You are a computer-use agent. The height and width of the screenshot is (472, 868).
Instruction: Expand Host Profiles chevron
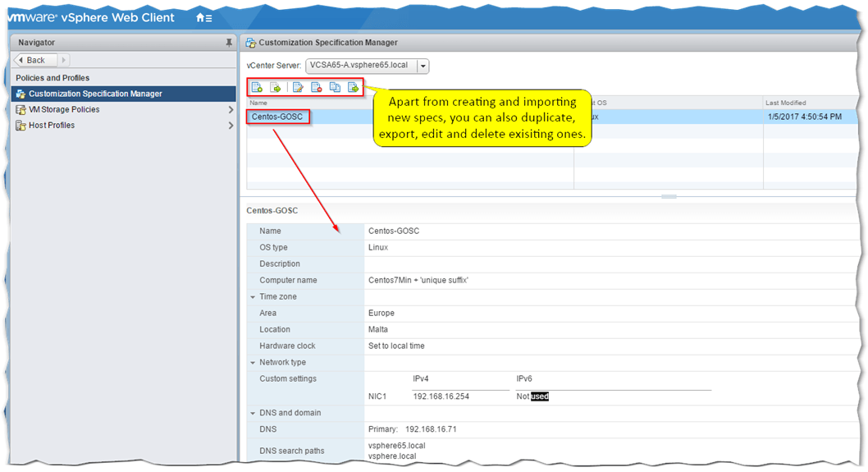pyautogui.click(x=231, y=126)
